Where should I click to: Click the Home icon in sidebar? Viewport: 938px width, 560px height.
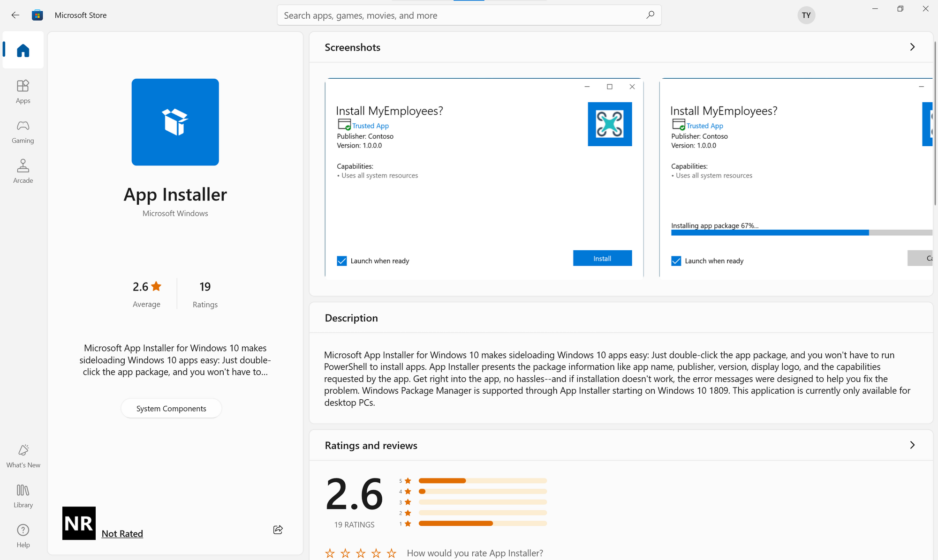(23, 50)
